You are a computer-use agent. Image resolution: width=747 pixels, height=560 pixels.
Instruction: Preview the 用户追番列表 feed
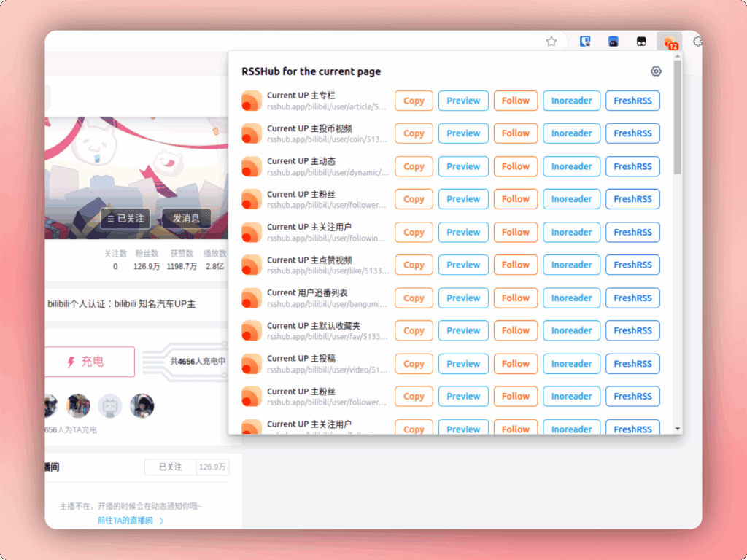coord(463,297)
